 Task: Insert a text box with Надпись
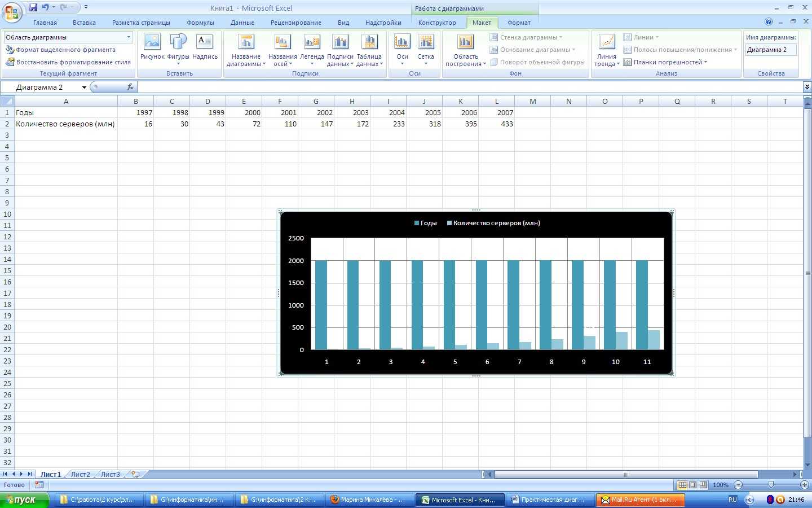pos(205,47)
